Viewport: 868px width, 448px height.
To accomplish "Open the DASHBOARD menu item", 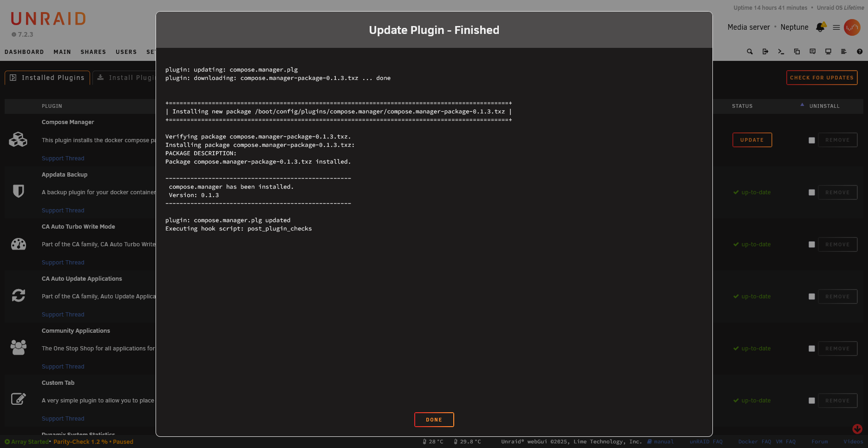I will [x=24, y=52].
